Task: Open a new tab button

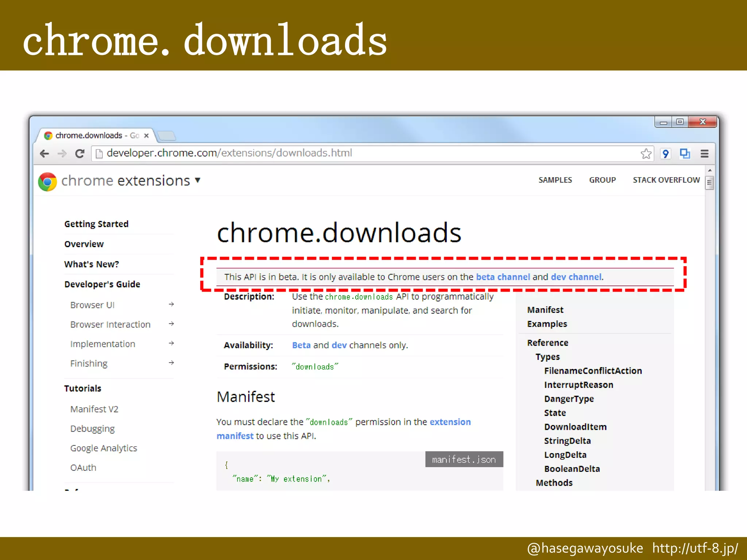Action: click(x=167, y=136)
